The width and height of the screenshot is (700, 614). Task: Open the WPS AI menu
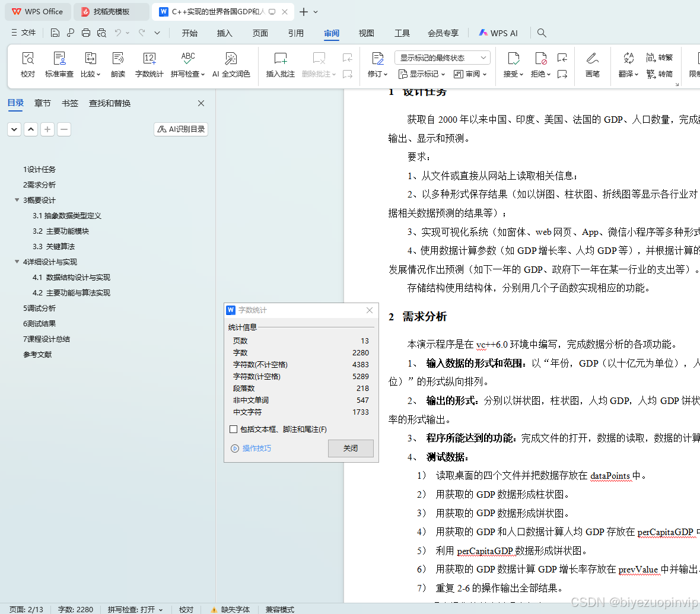(498, 33)
